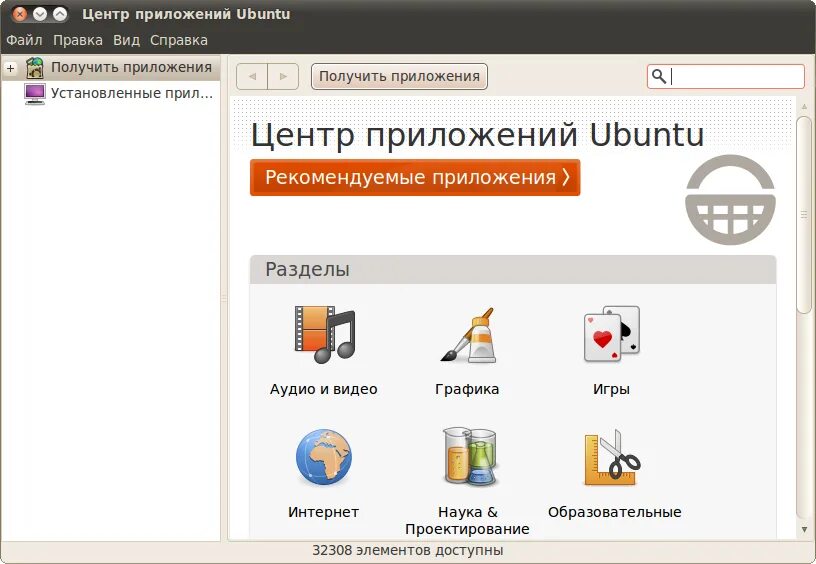
Task: Click the vertical scrollbar handle
Action: click(804, 215)
